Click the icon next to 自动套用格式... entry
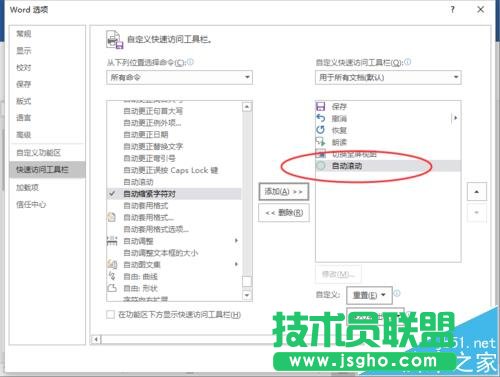 (112, 217)
